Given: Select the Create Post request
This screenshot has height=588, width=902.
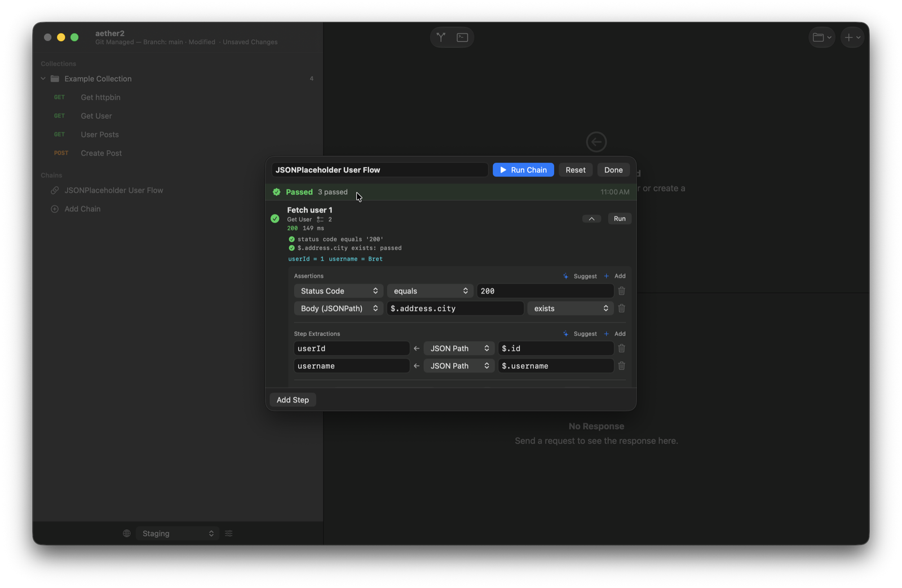Looking at the screenshot, I should tap(101, 153).
